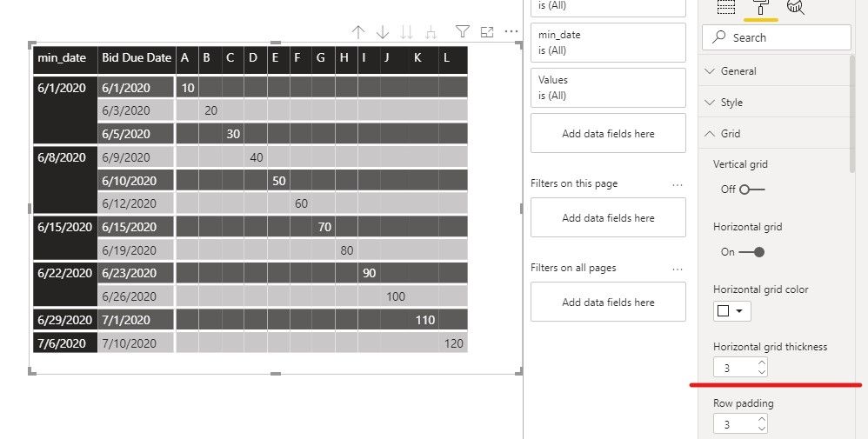Open More options ellipsis on the visual
This screenshot has height=439, width=868.
[x=511, y=31]
